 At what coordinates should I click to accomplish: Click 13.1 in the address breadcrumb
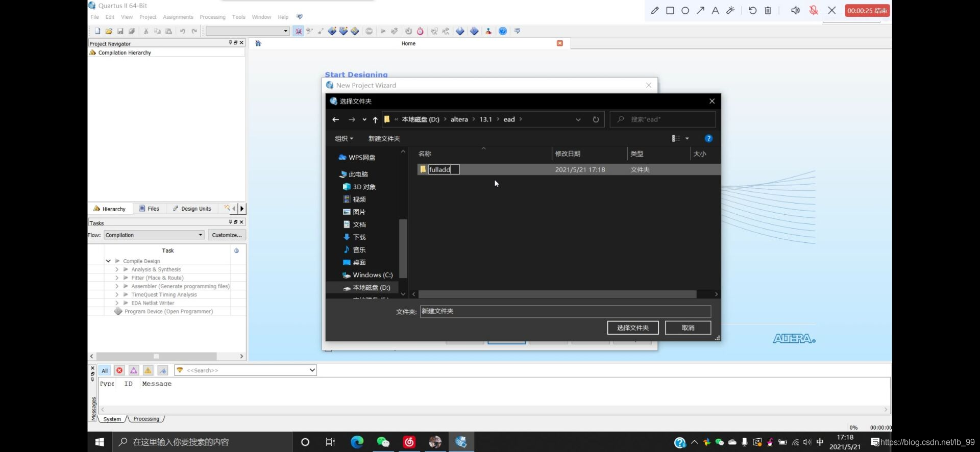(x=485, y=119)
